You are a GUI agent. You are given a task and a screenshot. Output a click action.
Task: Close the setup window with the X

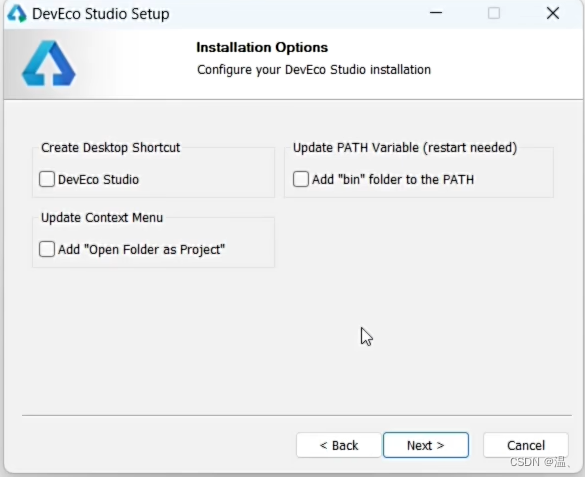click(x=553, y=13)
